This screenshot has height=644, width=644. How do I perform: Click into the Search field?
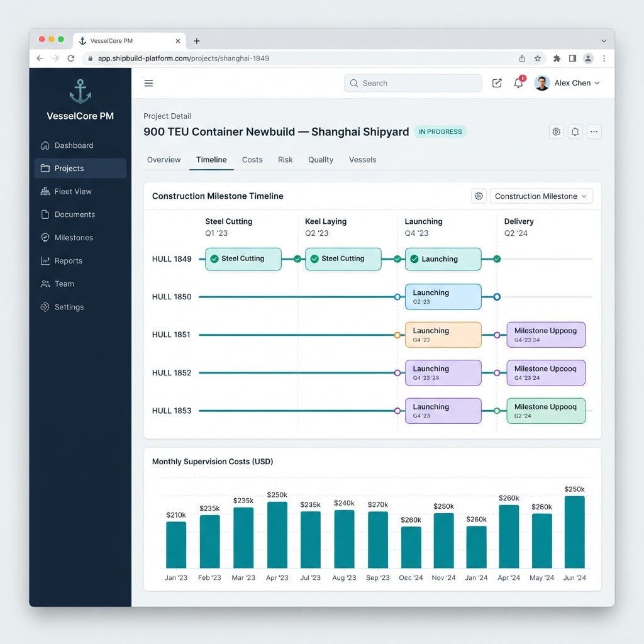coord(413,83)
